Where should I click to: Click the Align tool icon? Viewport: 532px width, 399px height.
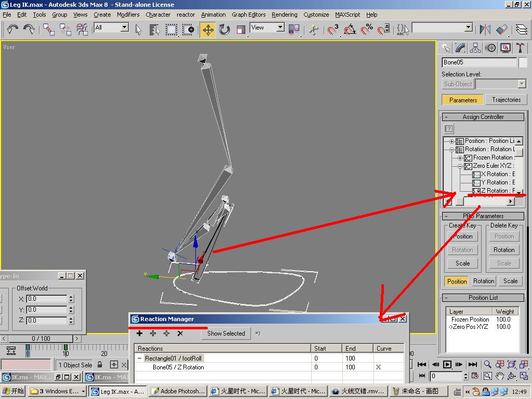(x=501, y=30)
